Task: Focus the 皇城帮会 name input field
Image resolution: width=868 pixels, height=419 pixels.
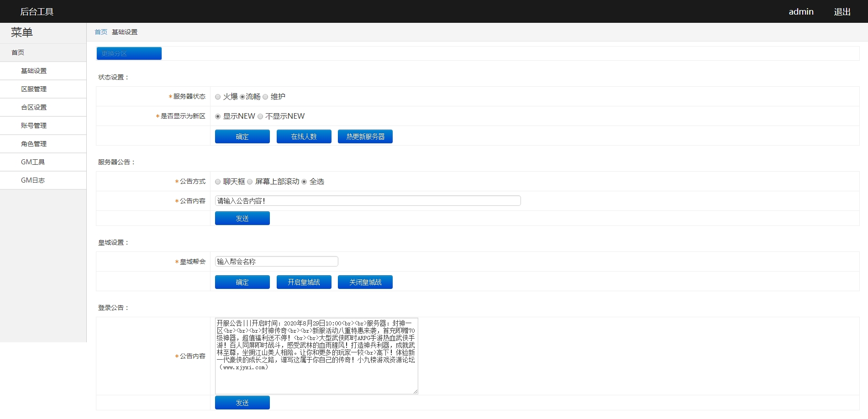Action: coord(277,262)
